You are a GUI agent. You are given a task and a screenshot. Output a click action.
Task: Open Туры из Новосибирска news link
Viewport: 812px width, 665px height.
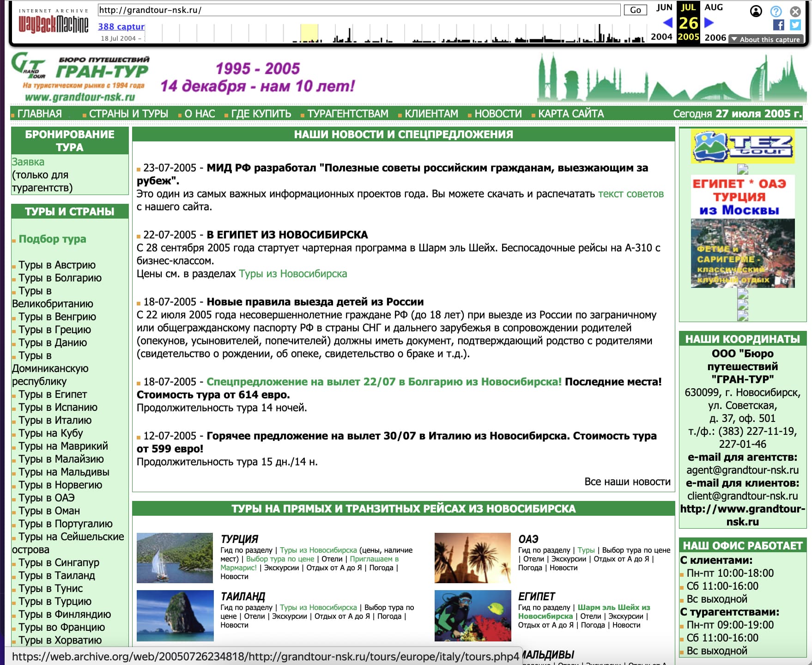pos(293,274)
